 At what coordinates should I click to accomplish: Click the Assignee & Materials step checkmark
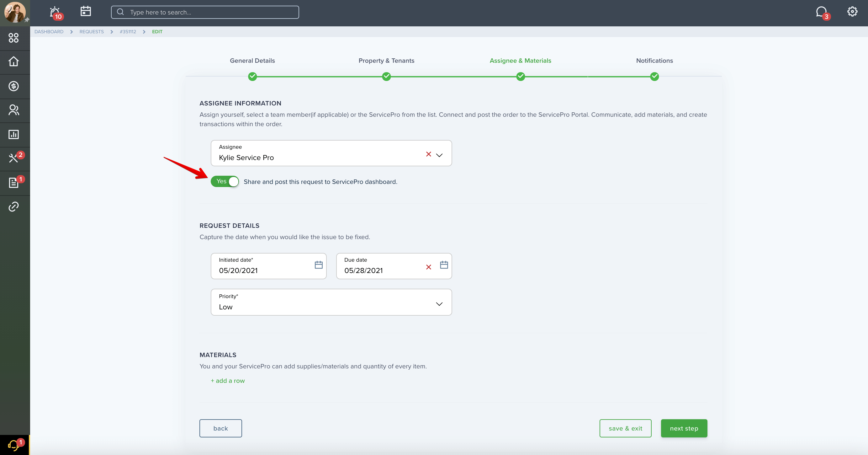[520, 77]
